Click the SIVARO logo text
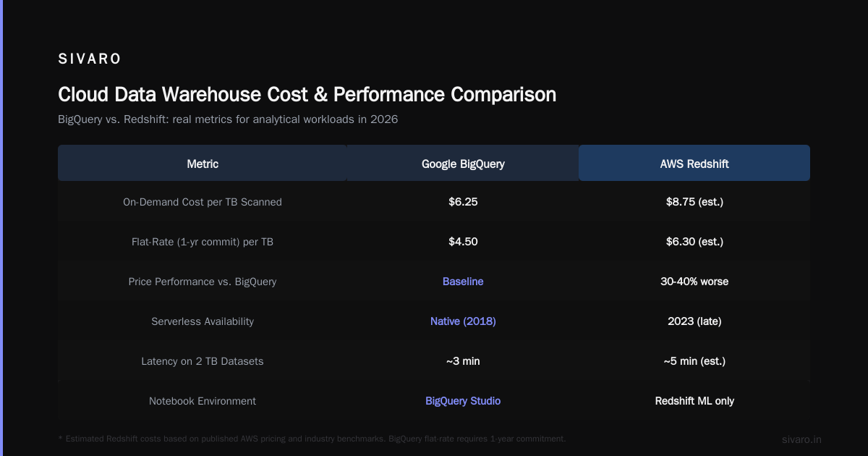The height and width of the screenshot is (456, 868). pyautogui.click(x=90, y=59)
